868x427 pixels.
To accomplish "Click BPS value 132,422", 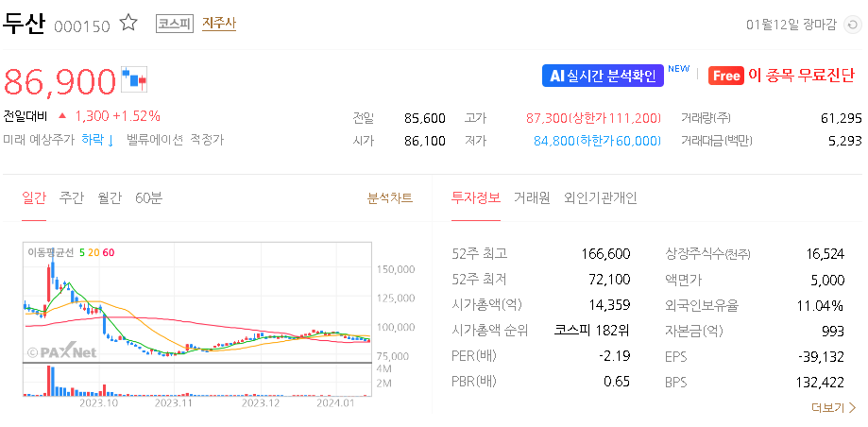I will [x=822, y=383].
